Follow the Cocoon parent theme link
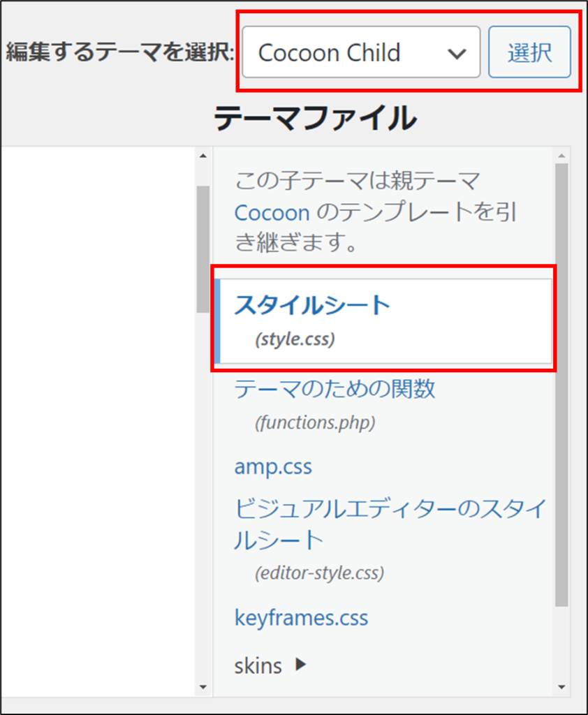Image resolution: width=588 pixels, height=715 pixels. click(272, 213)
